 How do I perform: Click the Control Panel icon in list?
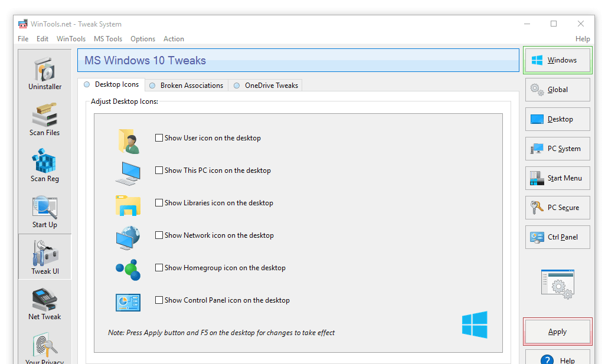[x=128, y=302]
